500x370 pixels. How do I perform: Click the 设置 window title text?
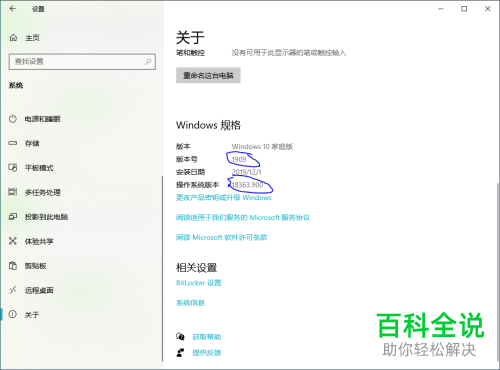click(x=38, y=9)
